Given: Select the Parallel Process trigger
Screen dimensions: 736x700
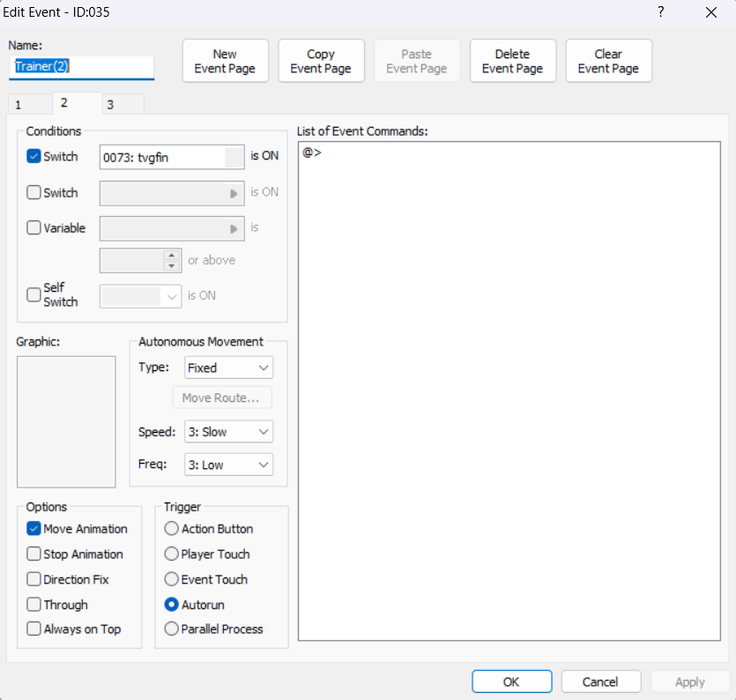Looking at the screenshot, I should (171, 629).
